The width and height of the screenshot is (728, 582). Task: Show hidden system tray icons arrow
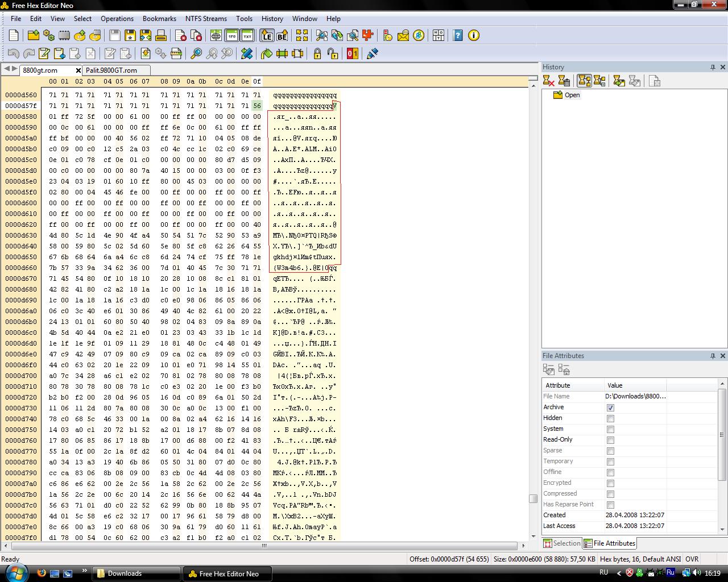[x=619, y=573]
